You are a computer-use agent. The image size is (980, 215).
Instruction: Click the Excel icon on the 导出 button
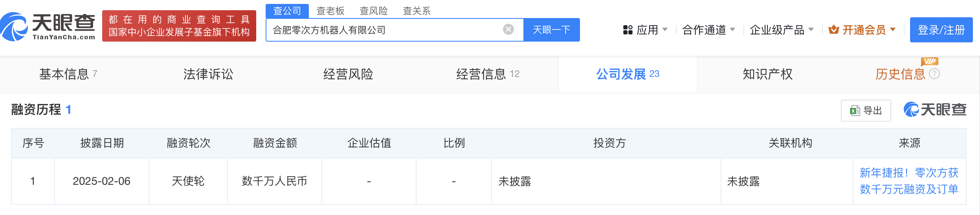point(854,111)
